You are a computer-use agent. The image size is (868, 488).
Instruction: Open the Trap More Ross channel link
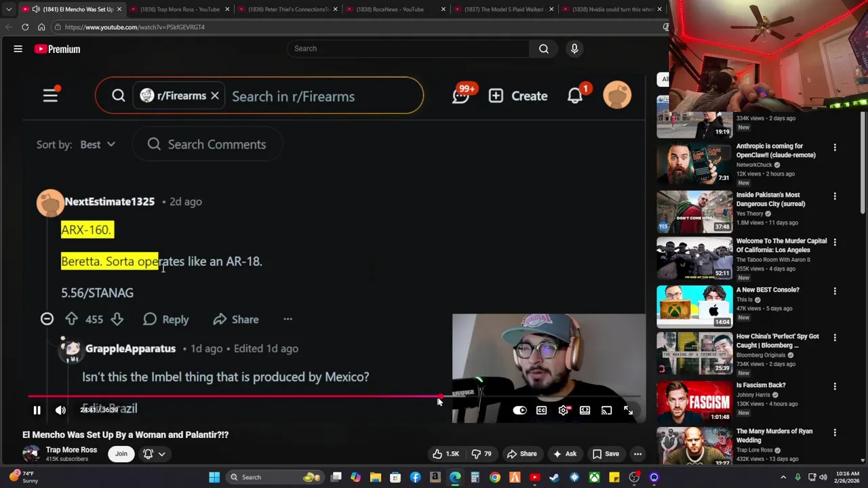[71, 450]
